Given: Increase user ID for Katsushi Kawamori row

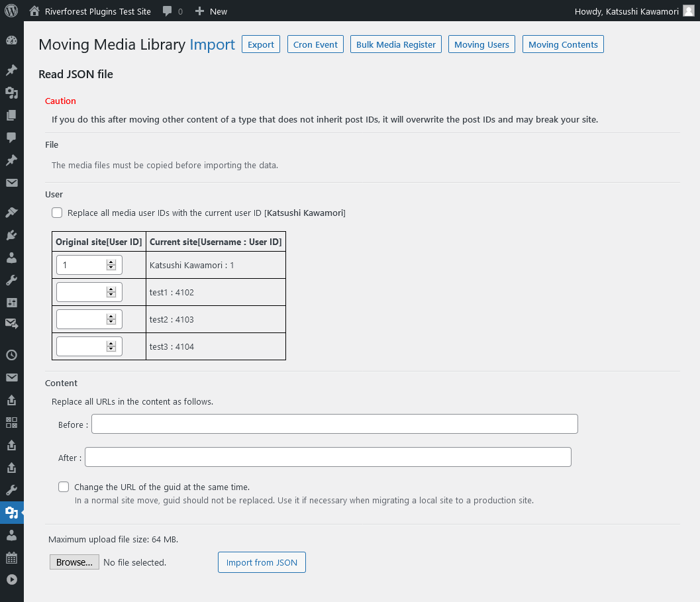Looking at the screenshot, I should 111,262.
